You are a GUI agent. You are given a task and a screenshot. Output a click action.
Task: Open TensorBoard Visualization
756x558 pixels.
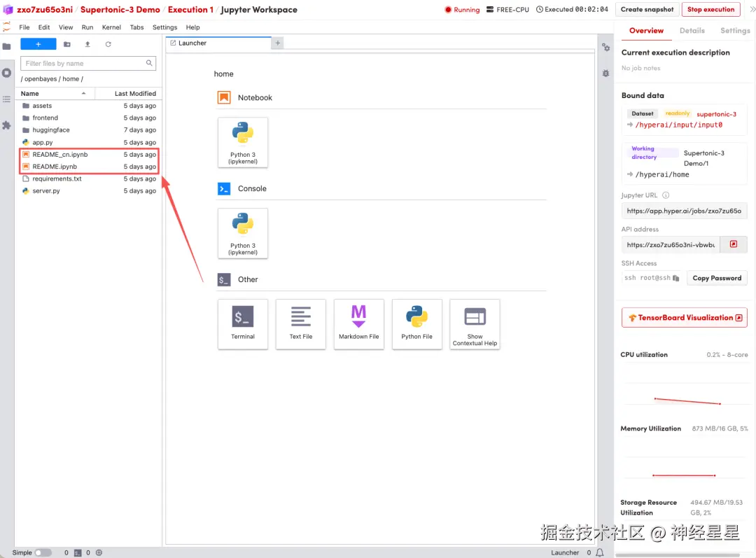click(685, 318)
